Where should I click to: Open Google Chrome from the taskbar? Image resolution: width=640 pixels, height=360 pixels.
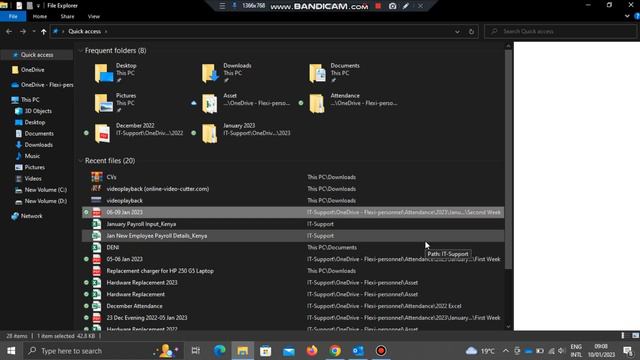tap(335, 351)
